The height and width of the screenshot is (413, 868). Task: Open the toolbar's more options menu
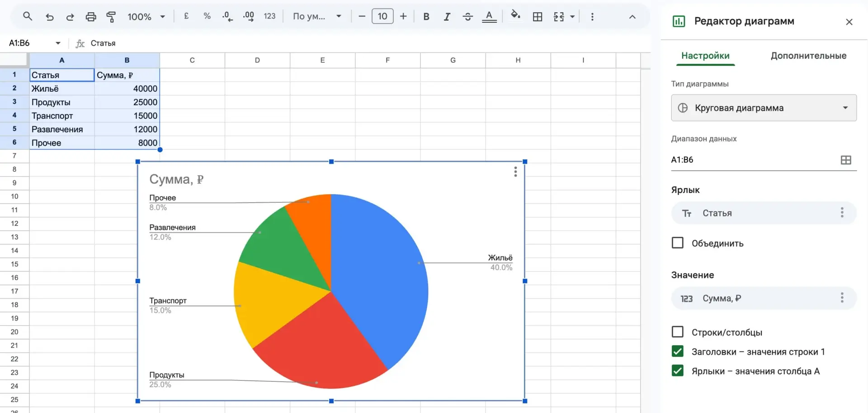(592, 17)
